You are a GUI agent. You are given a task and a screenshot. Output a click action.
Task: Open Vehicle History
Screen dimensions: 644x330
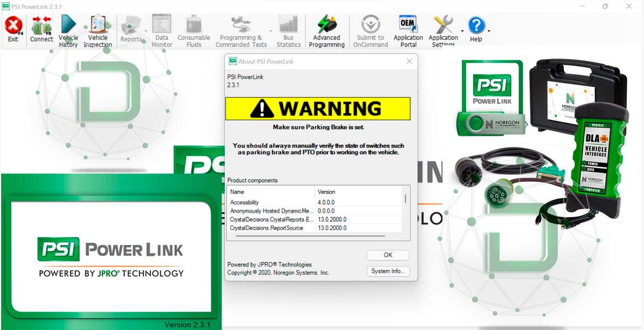pos(68,31)
